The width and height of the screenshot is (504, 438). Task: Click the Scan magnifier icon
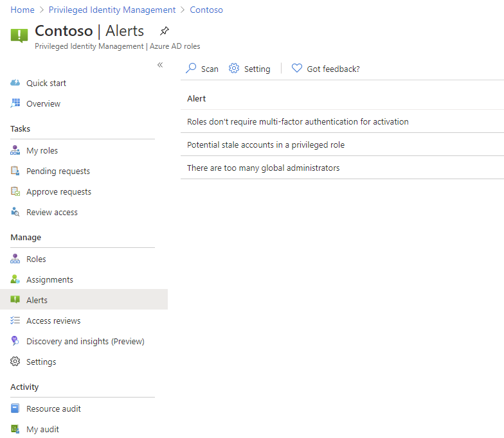click(191, 69)
